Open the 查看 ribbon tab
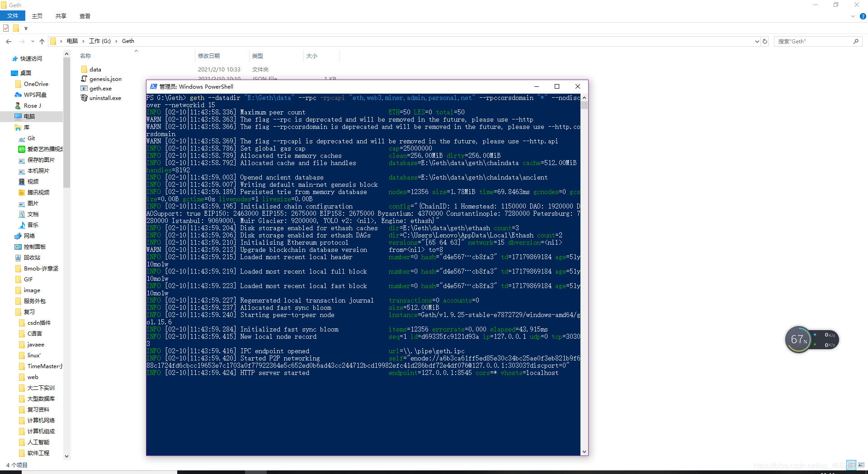Screen dimensions: 868x474 (85, 16)
